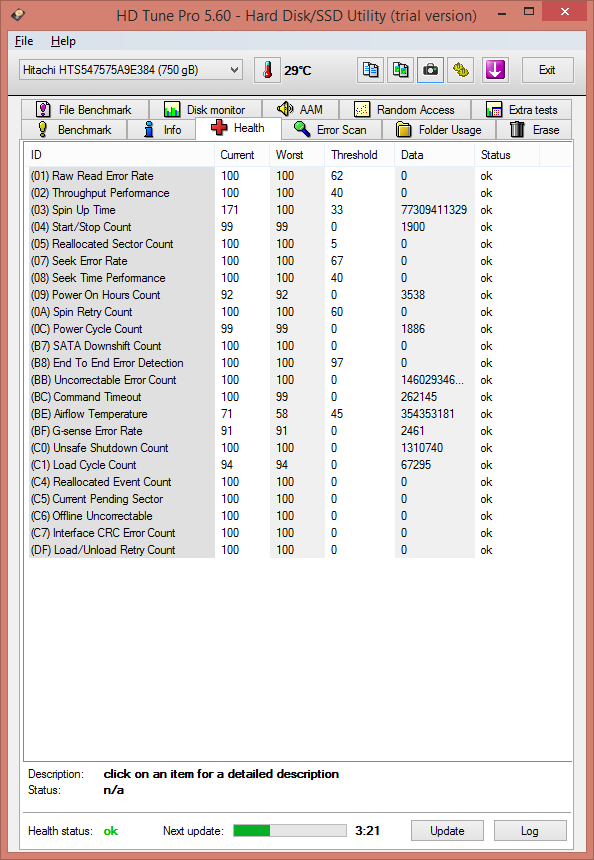
Task: Click the purple down-arrow minimize to tray icon
Action: pyautogui.click(x=495, y=70)
